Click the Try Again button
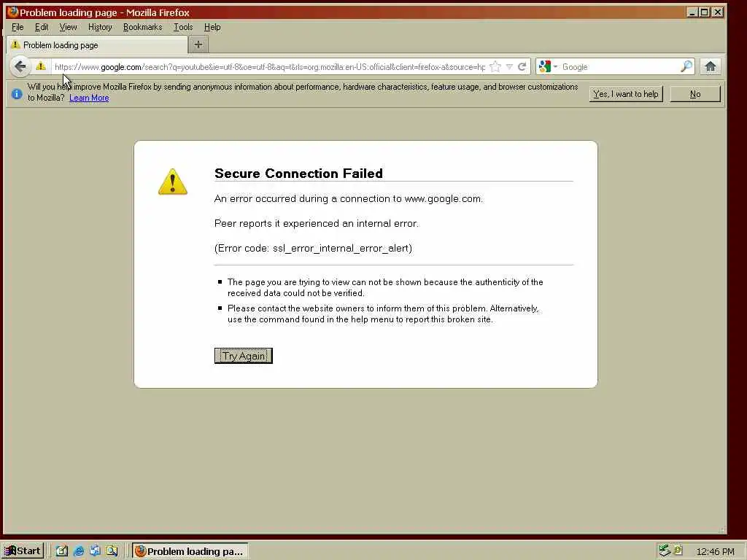This screenshot has height=560, width=747. (244, 356)
